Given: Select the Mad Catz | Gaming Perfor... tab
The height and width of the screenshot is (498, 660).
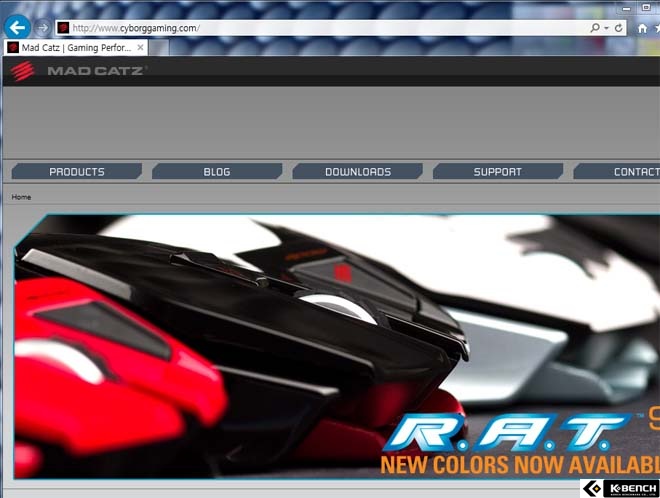Looking at the screenshot, I should (x=76, y=48).
